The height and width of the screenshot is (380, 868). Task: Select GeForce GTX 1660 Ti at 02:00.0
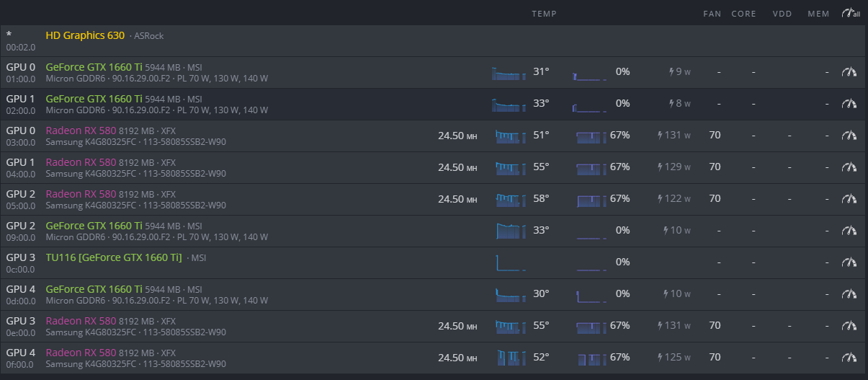[94, 98]
